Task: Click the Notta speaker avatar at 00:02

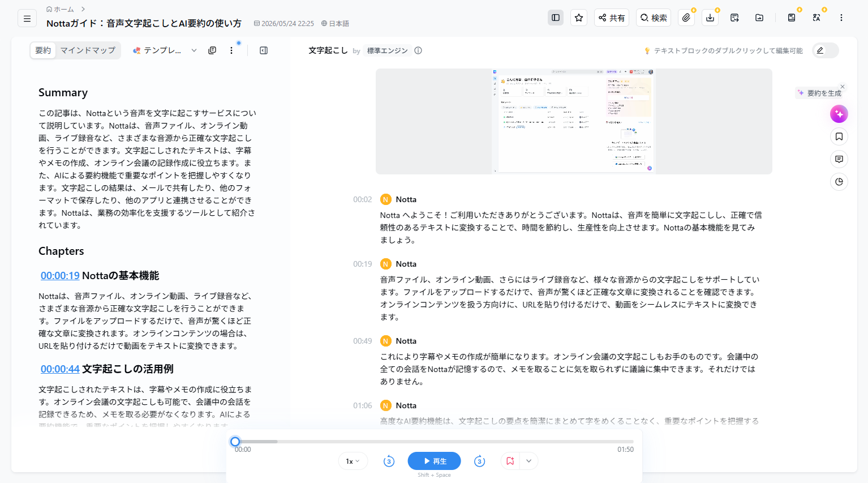Action: (386, 199)
